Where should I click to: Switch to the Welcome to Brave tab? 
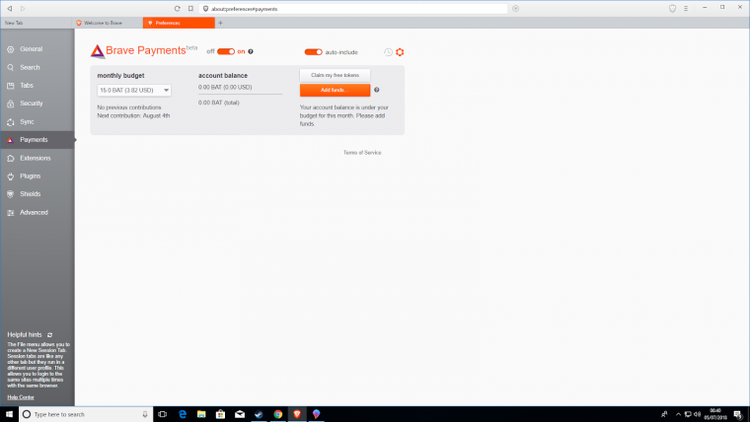tap(106, 22)
